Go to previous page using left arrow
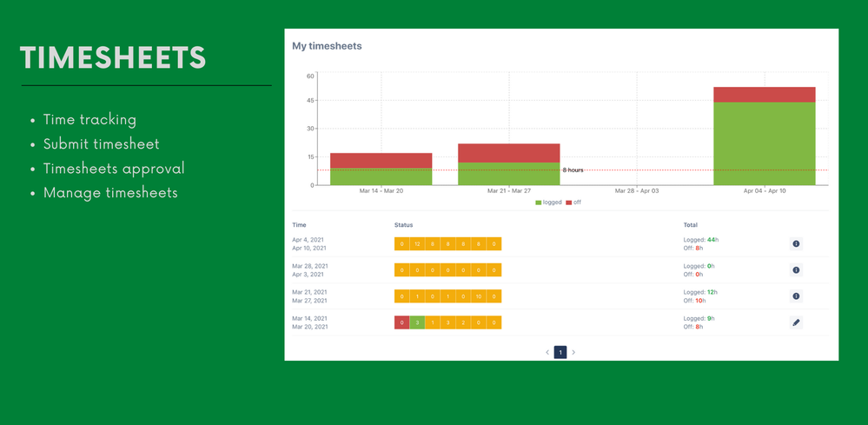Image resolution: width=868 pixels, height=425 pixels. pyautogui.click(x=547, y=352)
